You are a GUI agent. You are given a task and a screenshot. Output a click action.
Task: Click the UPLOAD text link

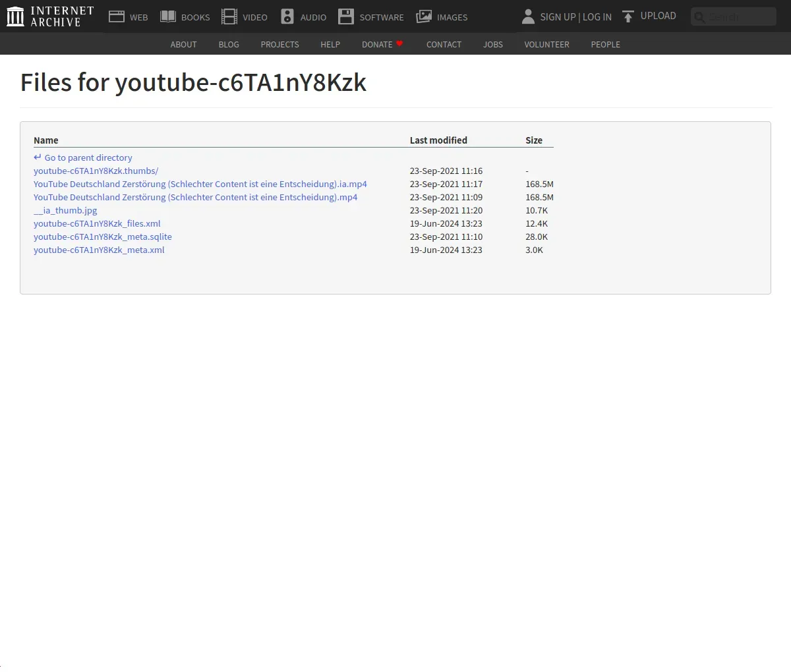pyautogui.click(x=659, y=16)
